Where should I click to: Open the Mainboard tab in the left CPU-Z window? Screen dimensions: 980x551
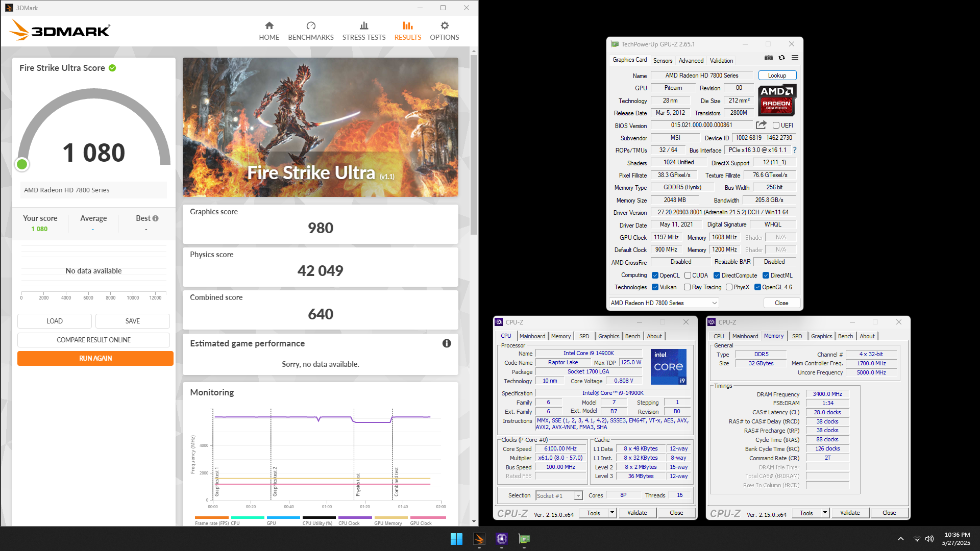click(x=532, y=336)
